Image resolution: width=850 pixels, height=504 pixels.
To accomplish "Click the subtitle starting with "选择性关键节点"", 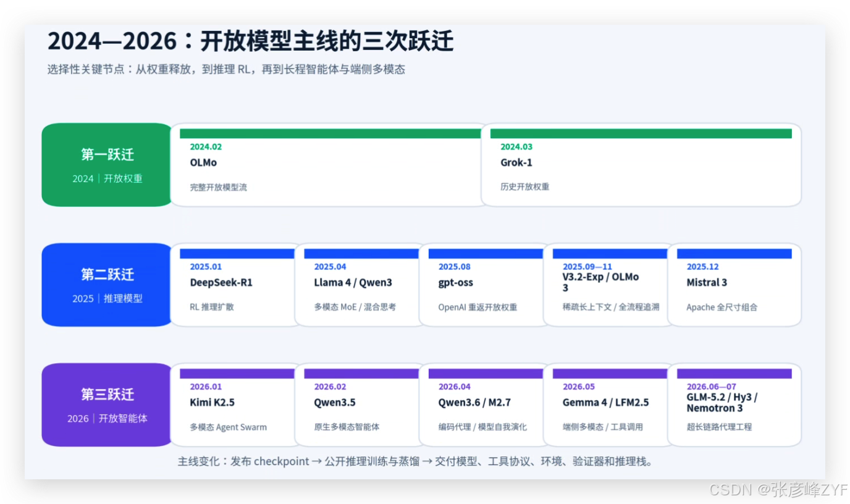I will [x=226, y=70].
